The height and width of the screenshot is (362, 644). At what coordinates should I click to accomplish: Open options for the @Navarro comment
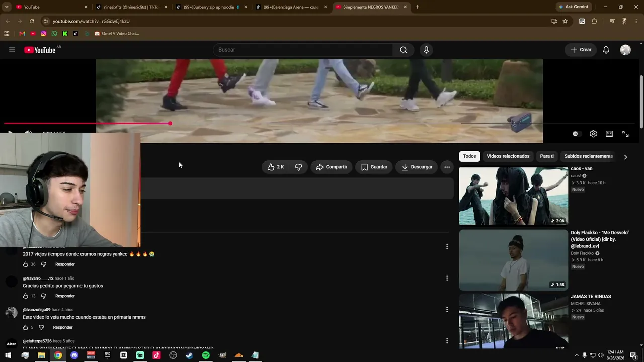(x=447, y=278)
